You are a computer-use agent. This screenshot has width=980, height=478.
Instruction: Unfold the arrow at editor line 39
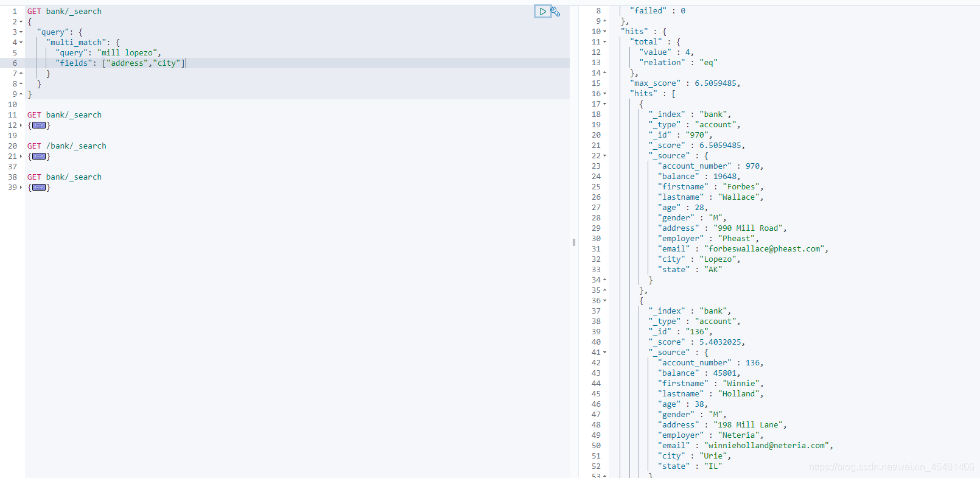click(x=21, y=188)
